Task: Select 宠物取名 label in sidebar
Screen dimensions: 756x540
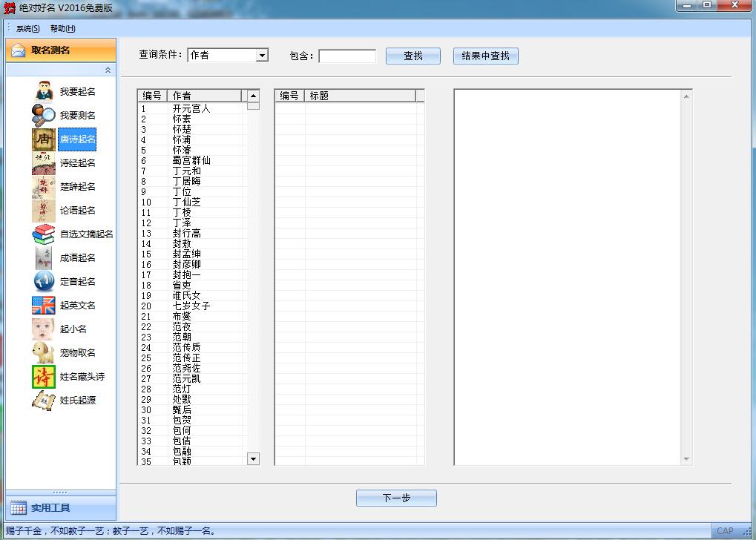Action: click(x=78, y=353)
